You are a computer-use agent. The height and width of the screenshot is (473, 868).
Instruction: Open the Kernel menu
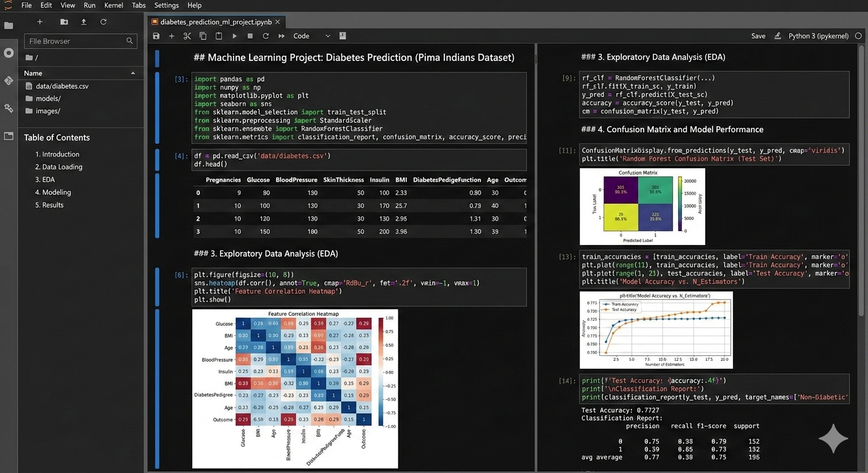click(x=113, y=6)
